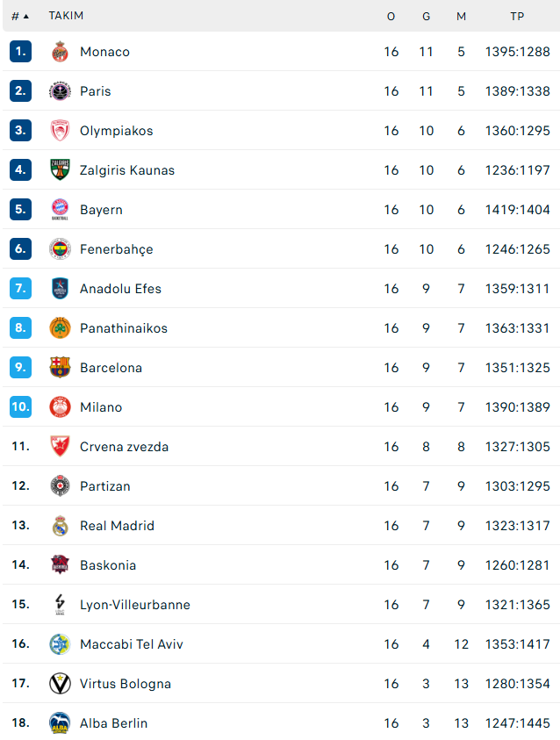Sort by the G wins column header

426,17
